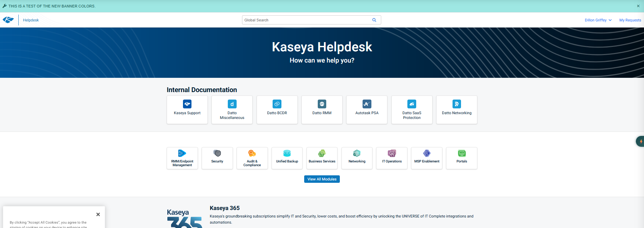Screen dimensions: 644x228
Task: Click the Datto SaaS Protection icon
Action: click(x=412, y=104)
